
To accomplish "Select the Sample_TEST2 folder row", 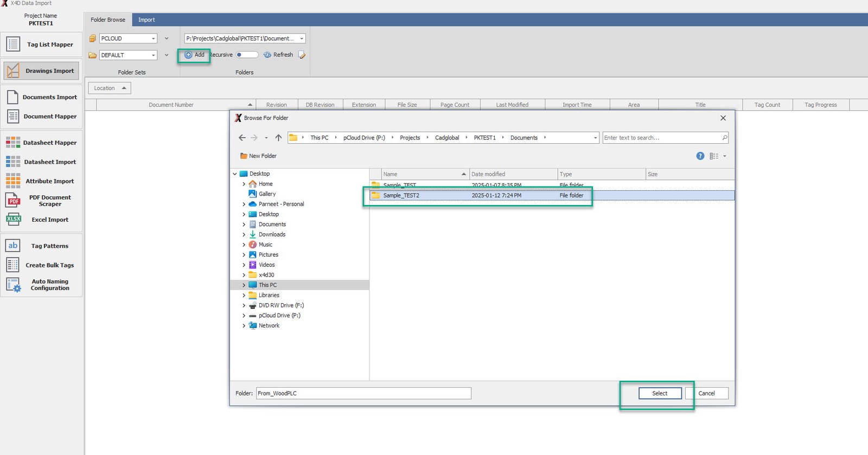I will [x=401, y=196].
